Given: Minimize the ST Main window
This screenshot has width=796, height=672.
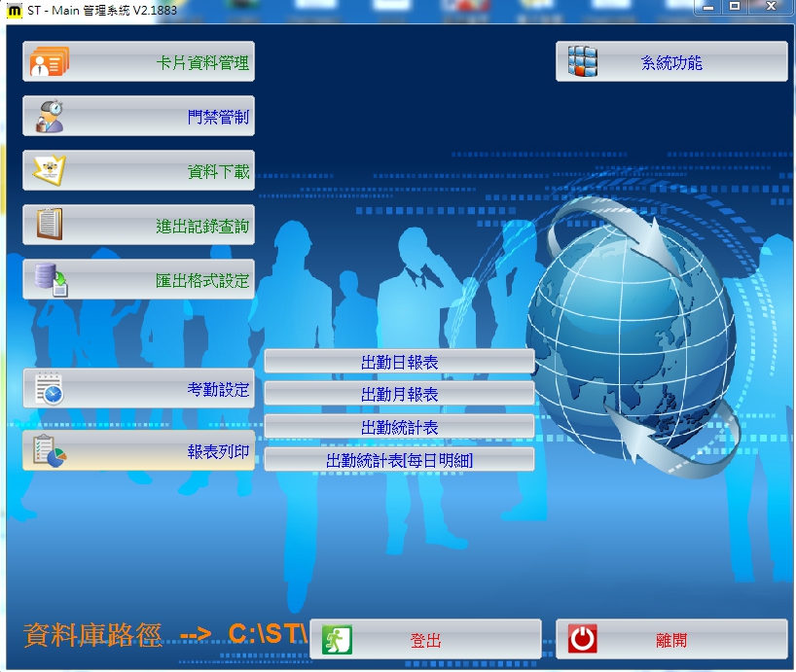Looking at the screenshot, I should (707, 6).
